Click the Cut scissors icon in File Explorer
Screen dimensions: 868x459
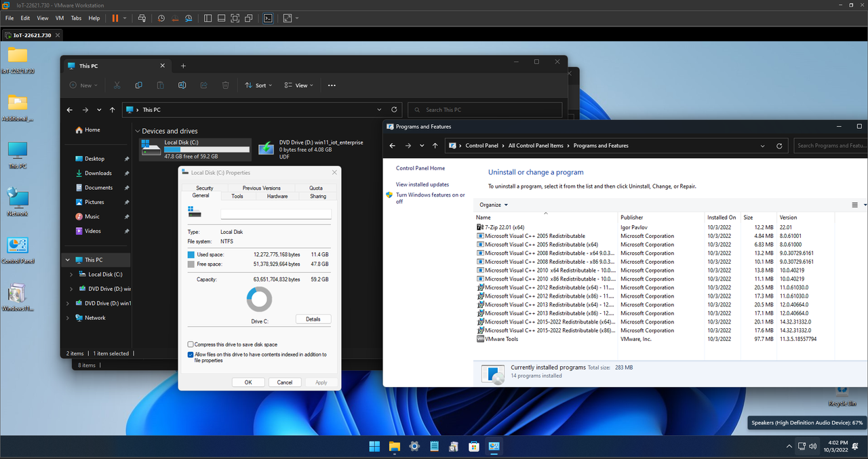click(x=117, y=85)
